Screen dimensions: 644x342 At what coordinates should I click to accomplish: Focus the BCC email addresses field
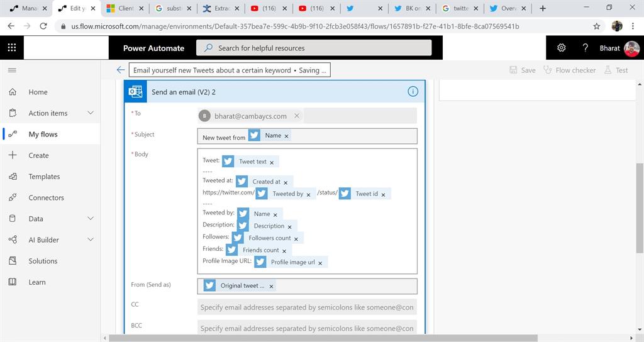click(307, 328)
